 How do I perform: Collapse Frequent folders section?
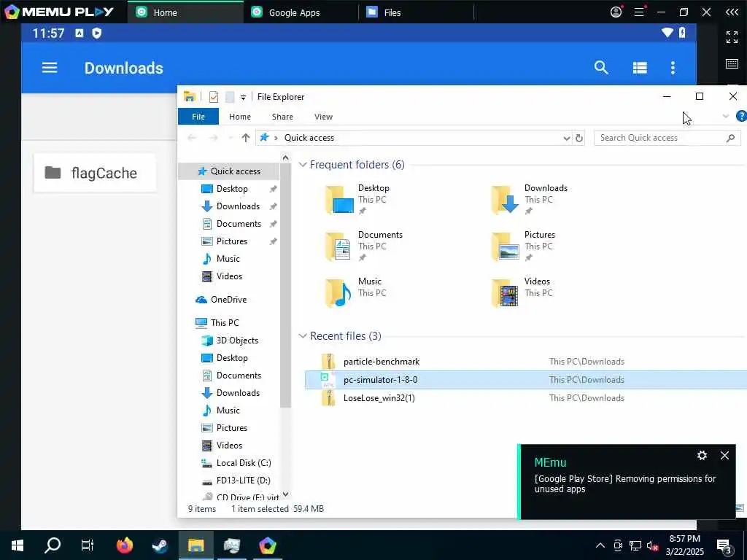pyautogui.click(x=302, y=165)
